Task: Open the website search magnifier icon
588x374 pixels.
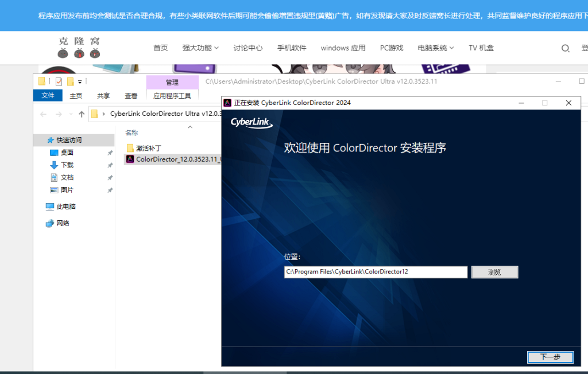Action: coord(565,48)
